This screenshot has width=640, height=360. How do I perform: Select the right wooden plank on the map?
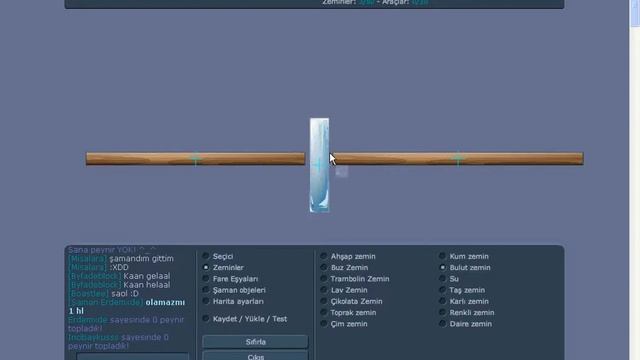point(458,158)
